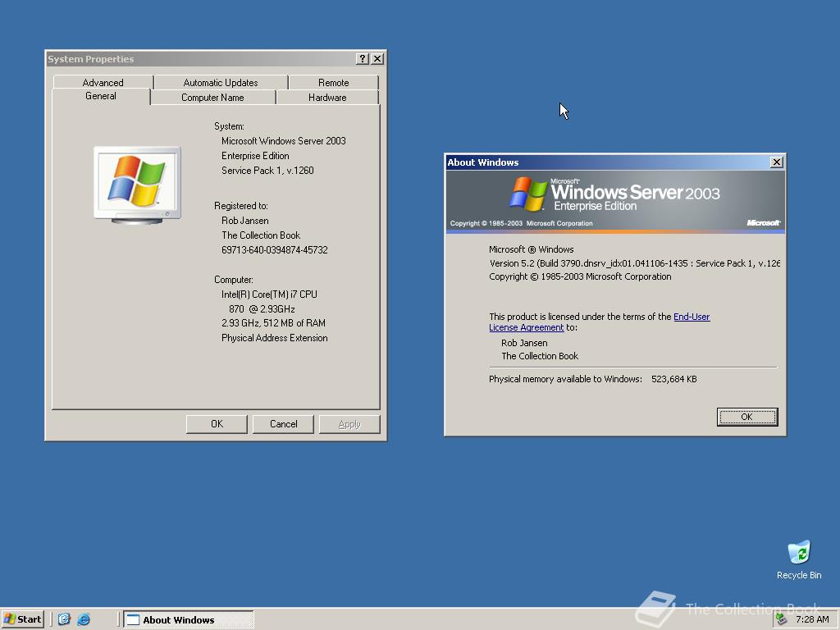Click 'Enterprise Edition' text in System Properties
The height and width of the screenshot is (630, 840).
click(255, 156)
